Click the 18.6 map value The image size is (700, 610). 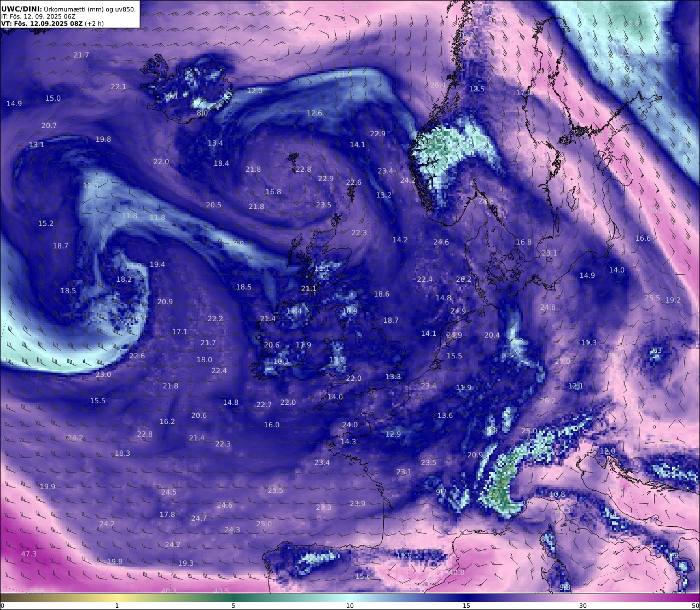pyautogui.click(x=382, y=294)
